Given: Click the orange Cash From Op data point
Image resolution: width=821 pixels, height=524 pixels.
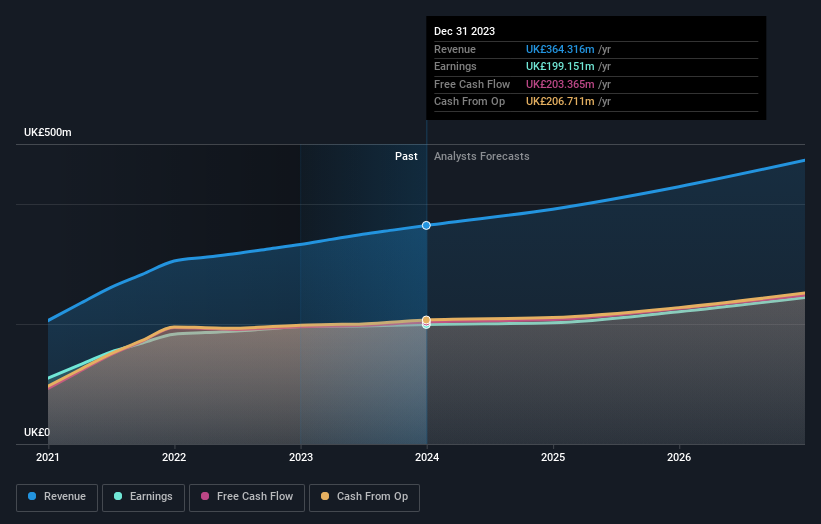Looking at the screenshot, I should click(x=426, y=320).
